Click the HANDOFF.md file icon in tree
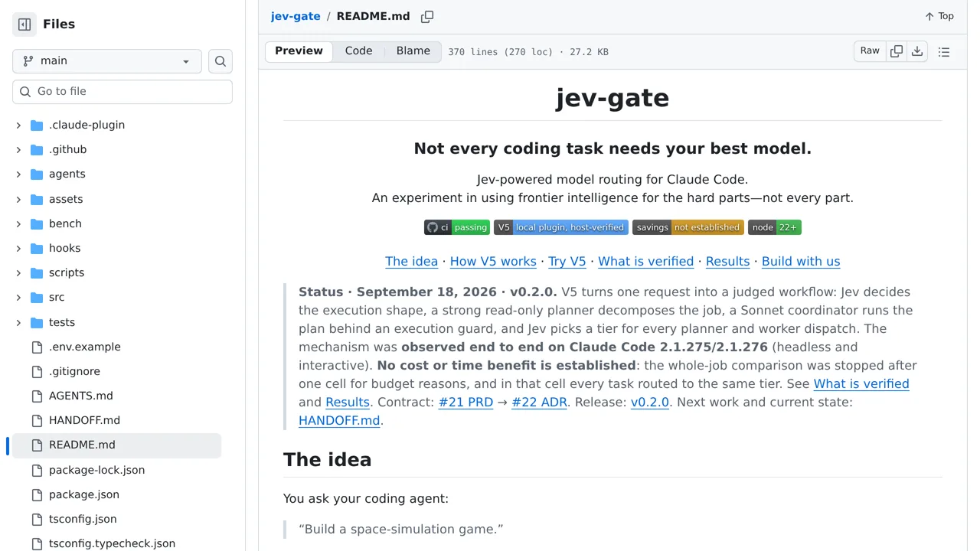Screen dimensions: 980x551 [37, 421]
